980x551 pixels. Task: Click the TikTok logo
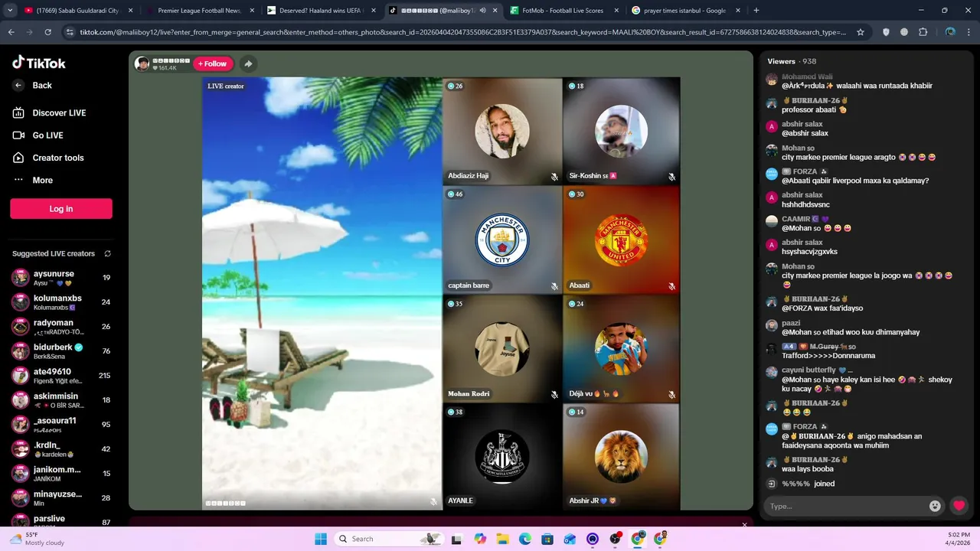pyautogui.click(x=39, y=63)
